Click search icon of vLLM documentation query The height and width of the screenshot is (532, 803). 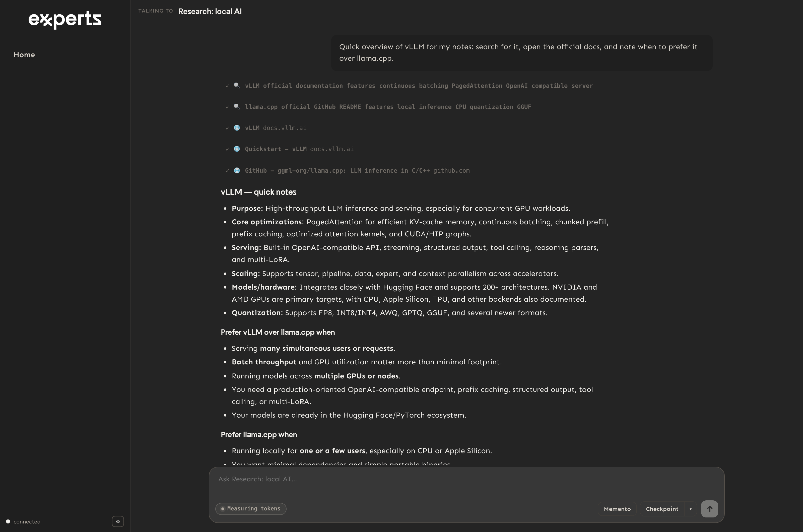pyautogui.click(x=237, y=86)
